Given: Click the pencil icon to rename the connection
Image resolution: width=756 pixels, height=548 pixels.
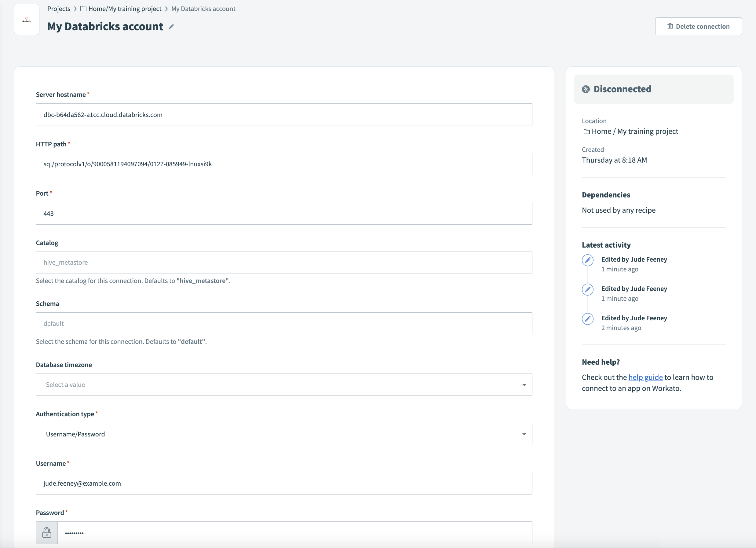Looking at the screenshot, I should click(x=171, y=27).
